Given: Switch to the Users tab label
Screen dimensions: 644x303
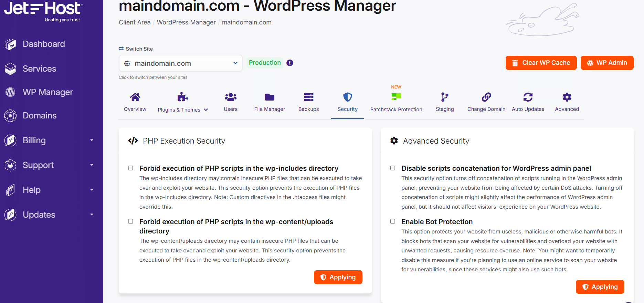Looking at the screenshot, I should click(x=231, y=109).
